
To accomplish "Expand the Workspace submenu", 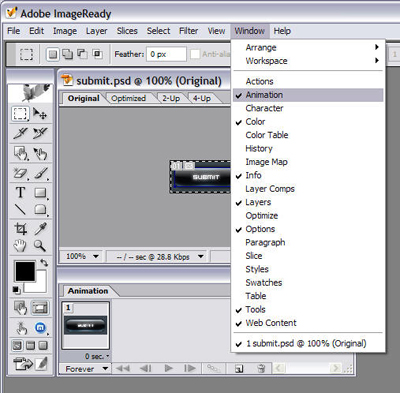I will [308, 61].
